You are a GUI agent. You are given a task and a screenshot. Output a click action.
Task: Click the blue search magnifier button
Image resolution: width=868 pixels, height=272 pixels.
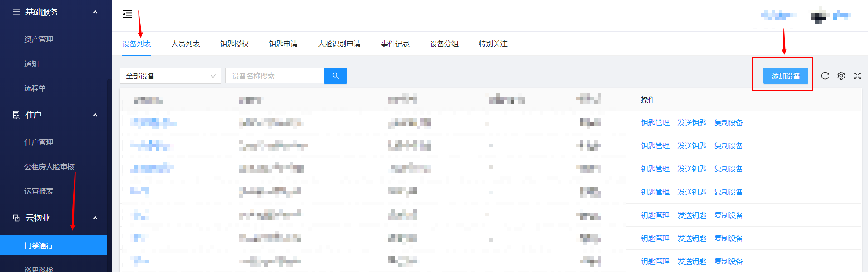point(336,76)
